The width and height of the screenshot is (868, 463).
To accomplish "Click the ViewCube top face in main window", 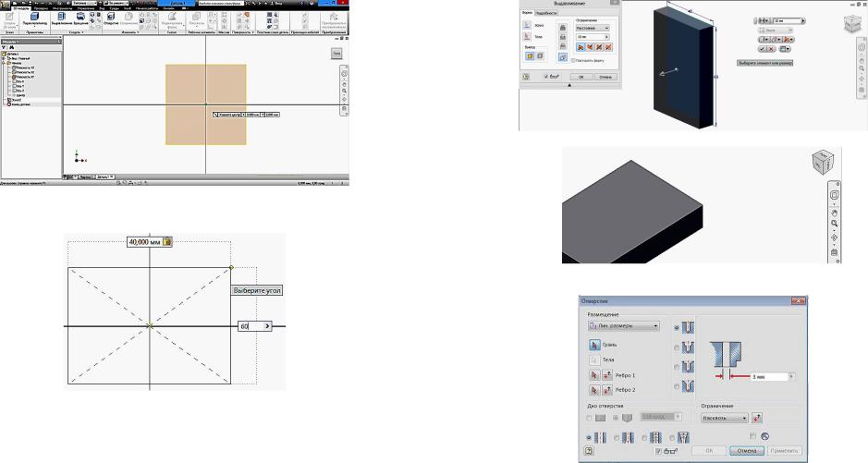I will click(336, 53).
